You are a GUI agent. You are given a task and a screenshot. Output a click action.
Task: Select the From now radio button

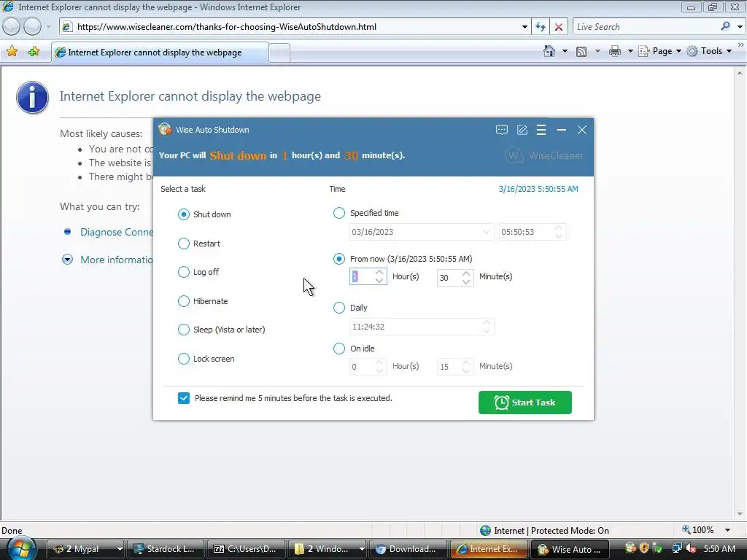point(338,259)
